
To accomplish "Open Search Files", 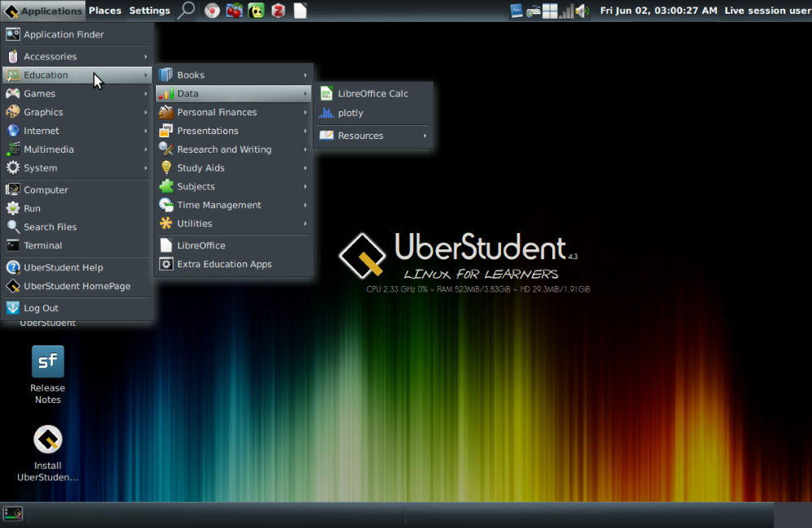I will (x=77, y=227).
